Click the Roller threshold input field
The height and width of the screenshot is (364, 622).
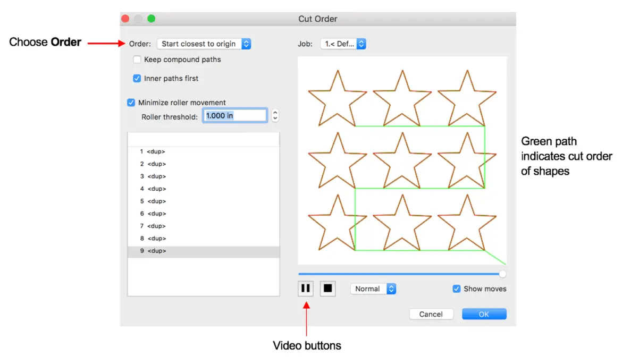[234, 116]
